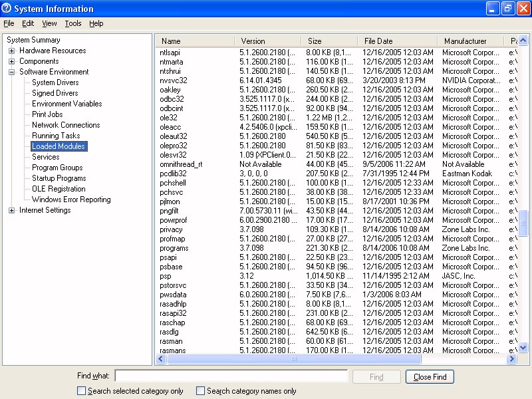Open the View menu
532x399 pixels.
pos(49,23)
